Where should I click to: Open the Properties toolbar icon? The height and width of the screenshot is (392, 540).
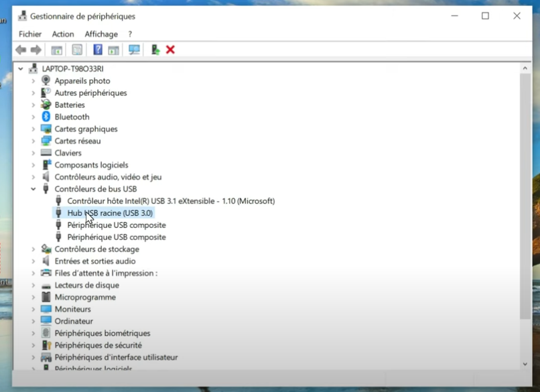click(x=77, y=50)
